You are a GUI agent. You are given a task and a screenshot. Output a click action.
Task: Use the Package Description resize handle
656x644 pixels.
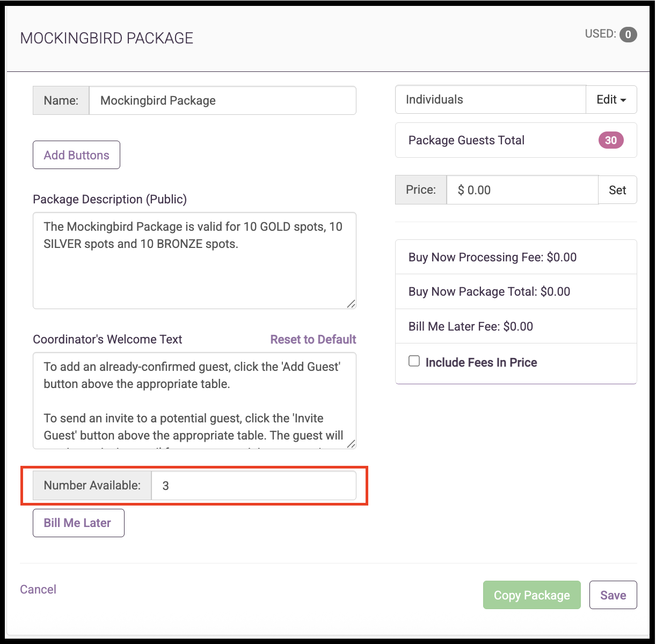tap(351, 303)
